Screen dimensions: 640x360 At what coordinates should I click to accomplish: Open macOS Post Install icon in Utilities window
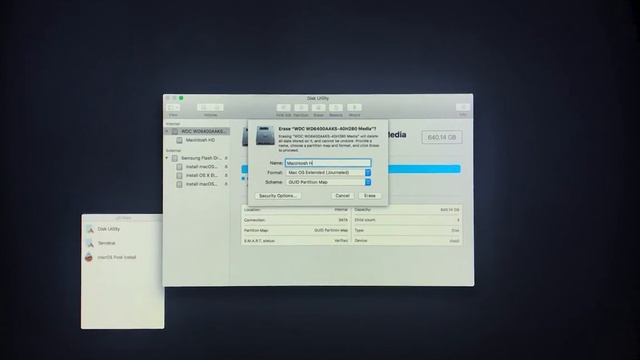tap(89, 257)
